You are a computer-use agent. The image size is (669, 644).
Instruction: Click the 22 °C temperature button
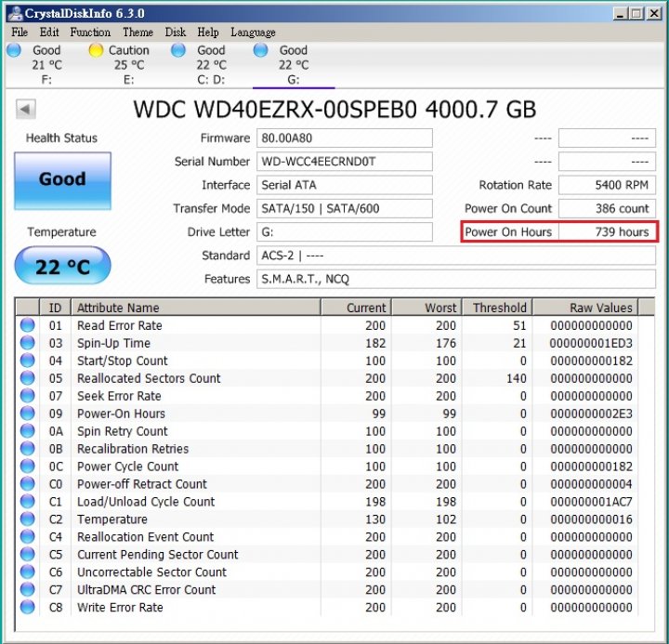[x=62, y=266]
